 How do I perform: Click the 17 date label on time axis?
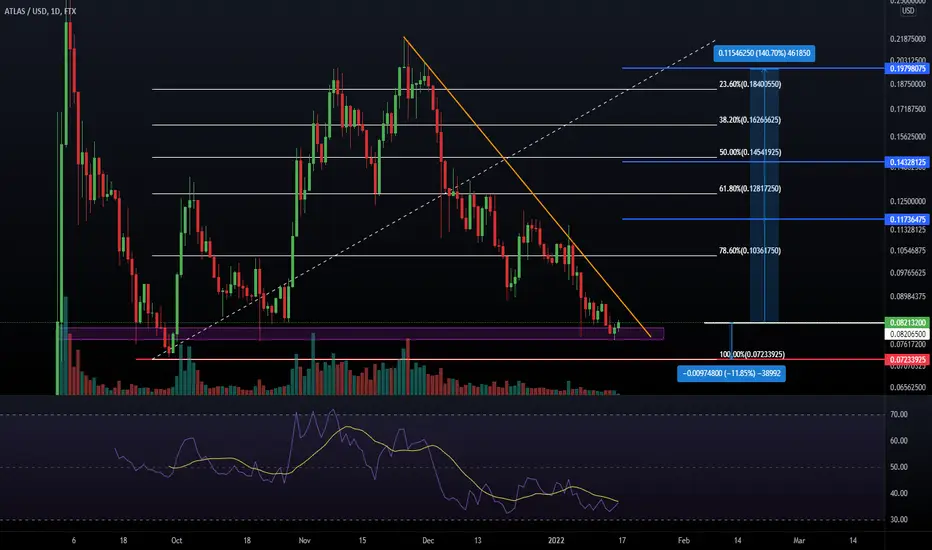622,540
